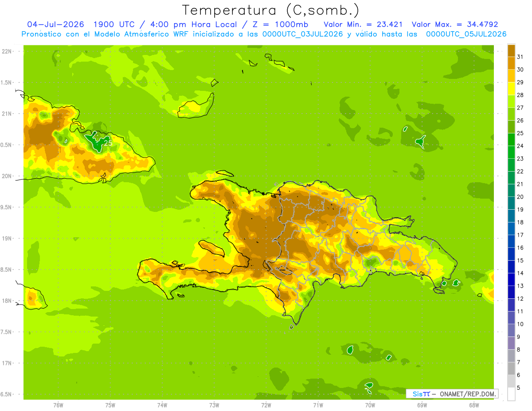
Task: Click the legend value '17'
Action: tap(520, 235)
